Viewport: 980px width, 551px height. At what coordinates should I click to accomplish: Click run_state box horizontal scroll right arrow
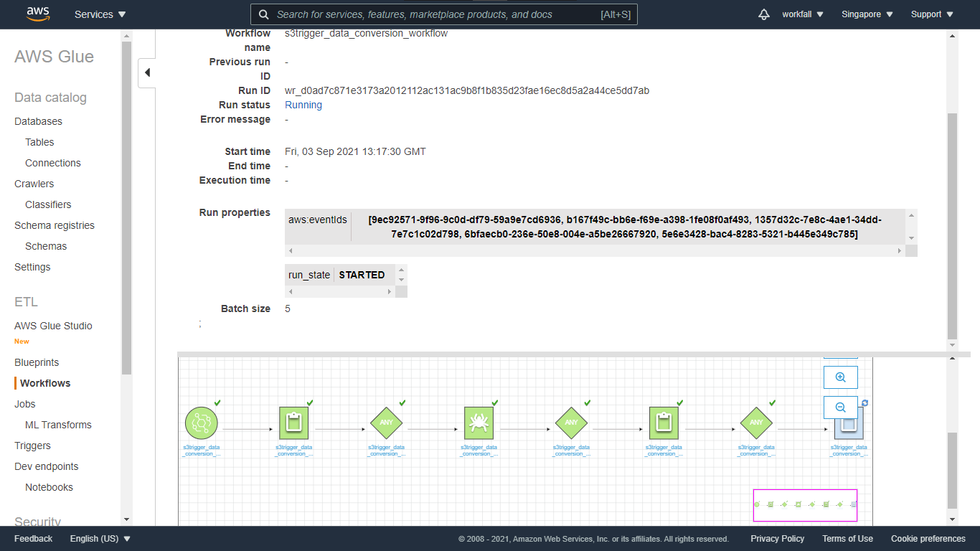(390, 291)
